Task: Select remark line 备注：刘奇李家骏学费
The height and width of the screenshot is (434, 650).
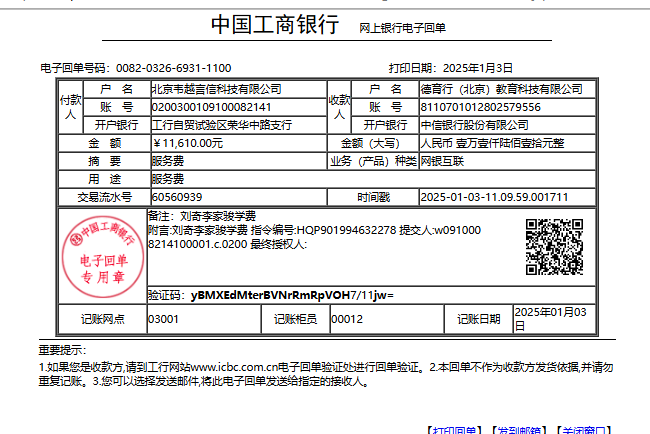Action: [x=202, y=216]
